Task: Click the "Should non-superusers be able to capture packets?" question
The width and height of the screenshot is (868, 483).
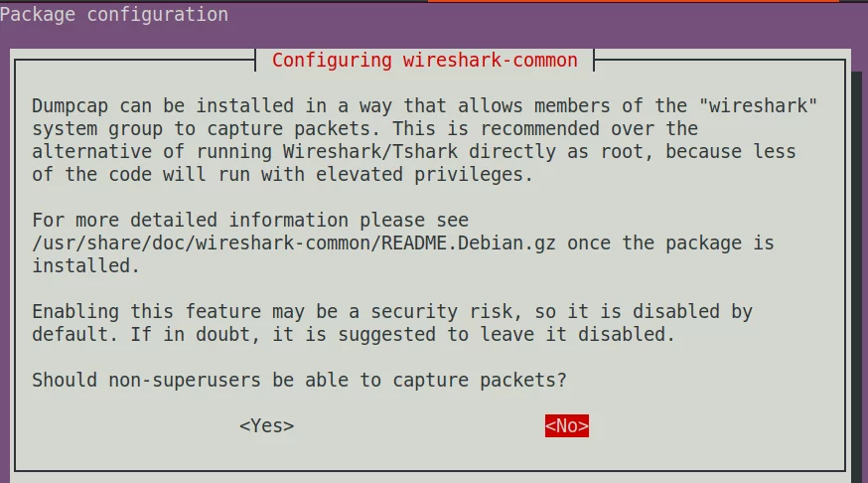Action: (300, 381)
